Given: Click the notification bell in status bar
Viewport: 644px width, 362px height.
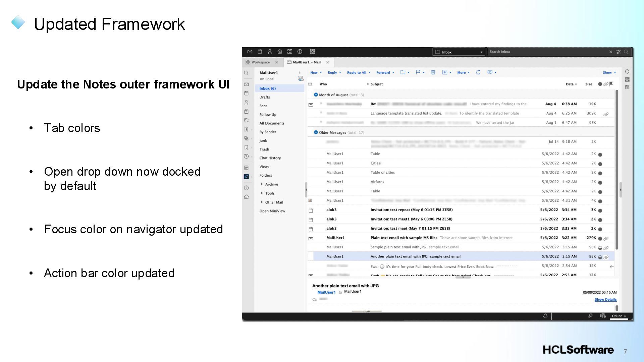Looking at the screenshot, I should (545, 316).
